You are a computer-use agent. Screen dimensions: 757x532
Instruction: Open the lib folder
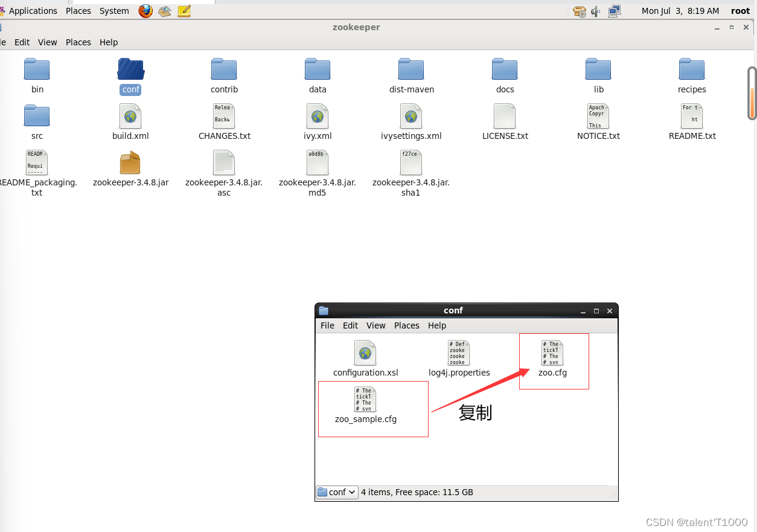[x=598, y=69]
